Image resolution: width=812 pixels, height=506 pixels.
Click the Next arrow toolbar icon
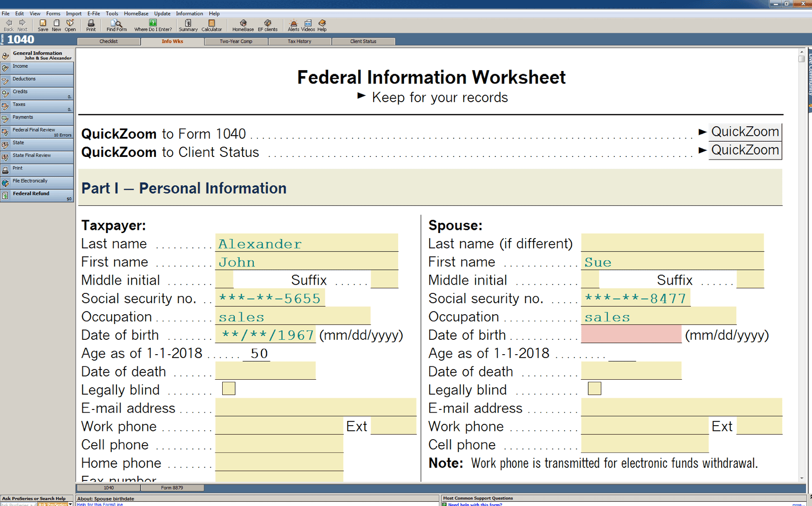click(22, 25)
